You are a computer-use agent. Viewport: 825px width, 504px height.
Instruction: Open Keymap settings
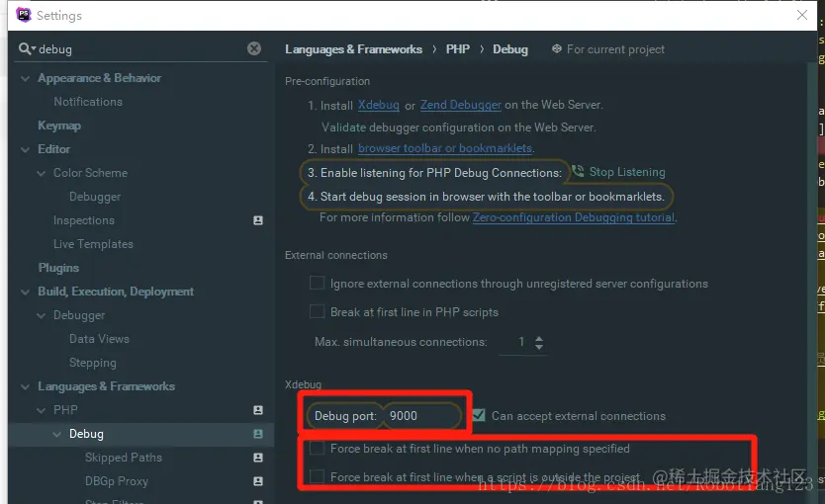(59, 126)
